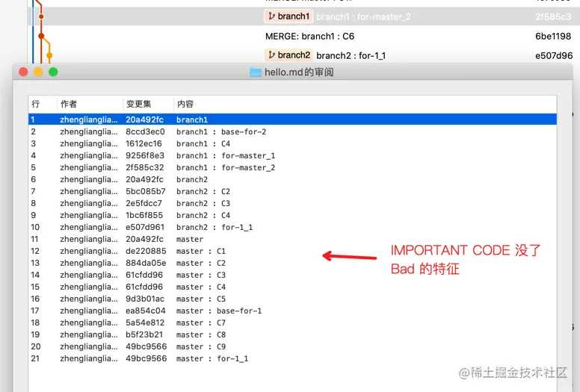Image resolution: width=580 pixels, height=392 pixels.
Task: Select row 'master : for-1_1'
Action: click(292, 358)
